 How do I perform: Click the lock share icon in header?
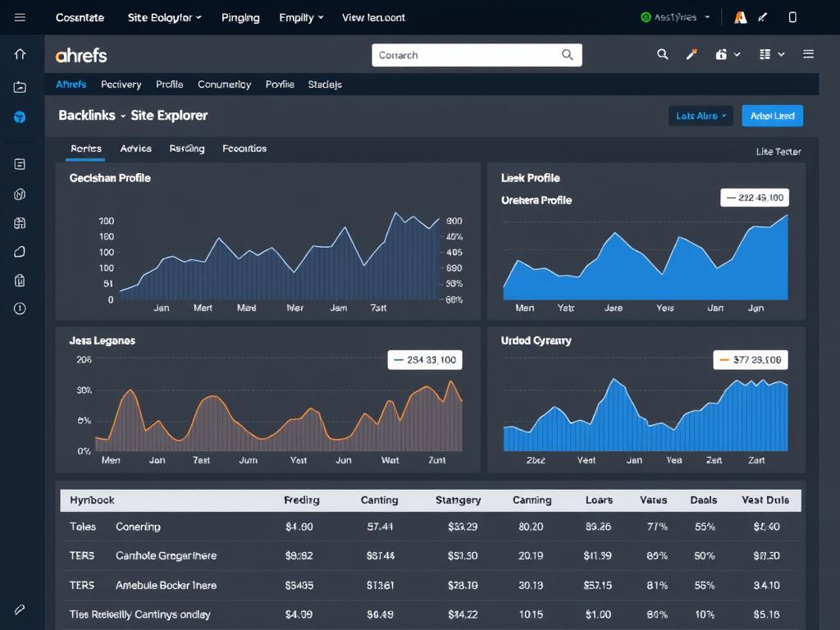pos(721,54)
